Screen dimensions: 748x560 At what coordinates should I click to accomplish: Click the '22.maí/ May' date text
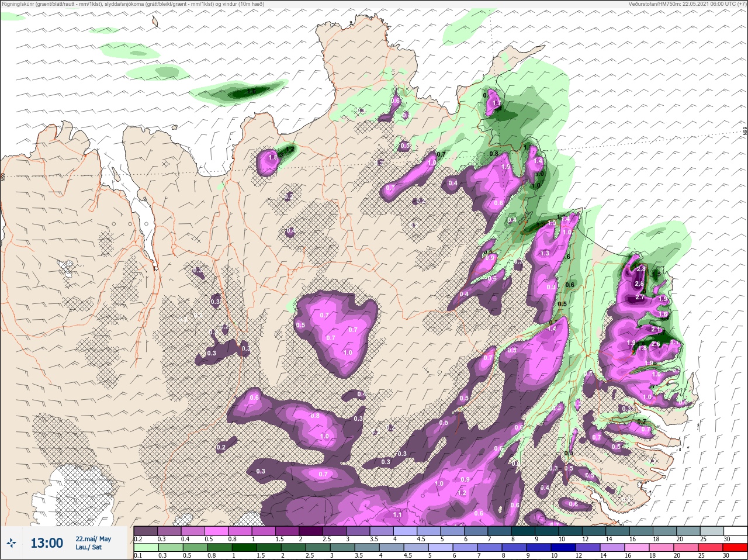[x=93, y=539]
